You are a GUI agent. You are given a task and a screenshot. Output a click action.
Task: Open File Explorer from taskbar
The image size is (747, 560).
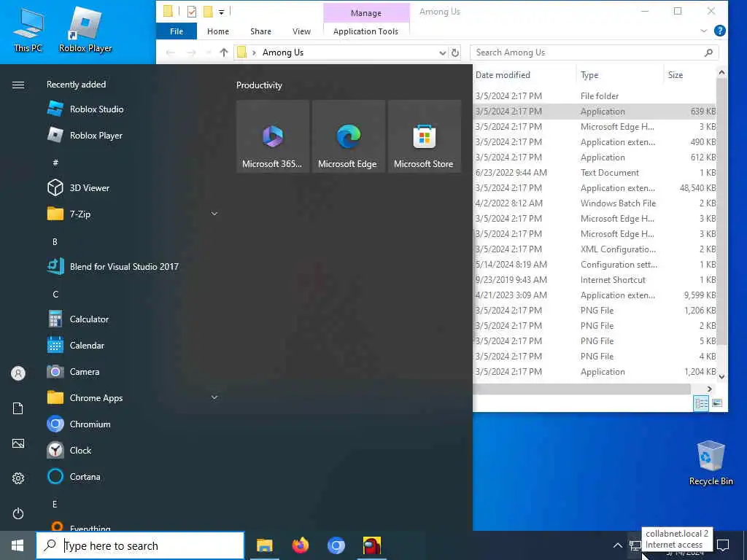click(264, 545)
